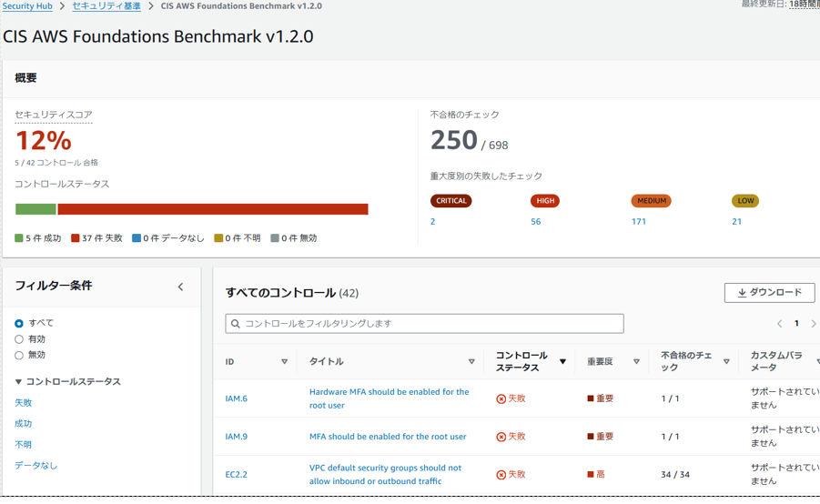Filter controls by 失敗 status
Screen dimensions: 820x504
(x=23, y=403)
